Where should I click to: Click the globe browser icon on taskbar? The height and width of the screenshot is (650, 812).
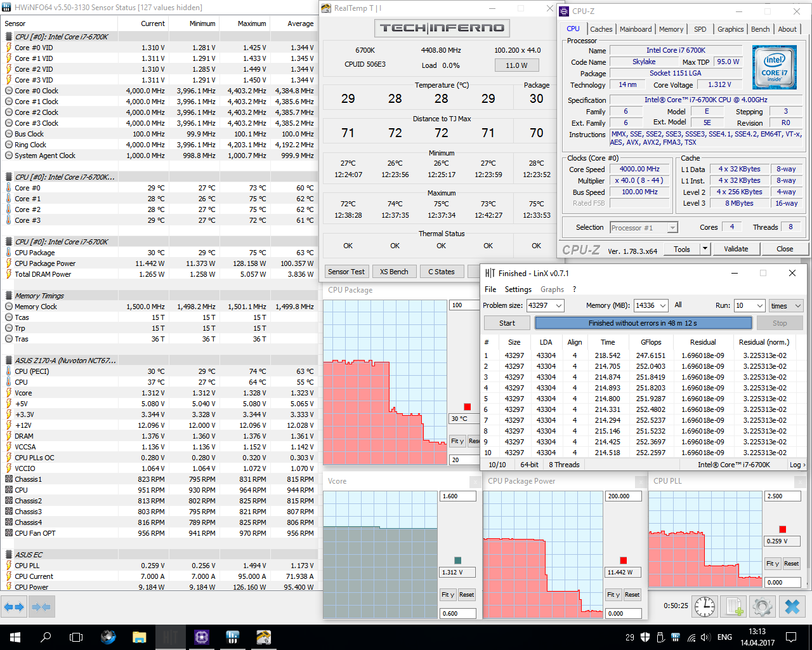(x=108, y=637)
